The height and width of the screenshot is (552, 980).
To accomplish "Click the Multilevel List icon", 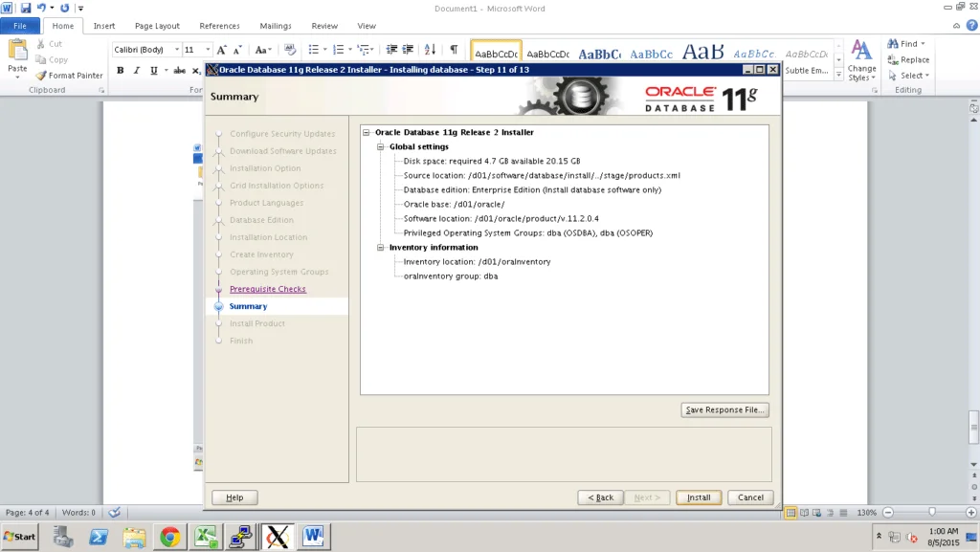I will 363,50.
